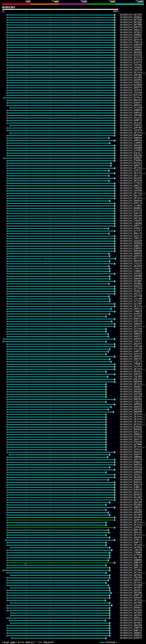Select hit UniRef100_C0S220
Viewport: 146px width, 644px height.
(131, 263)
